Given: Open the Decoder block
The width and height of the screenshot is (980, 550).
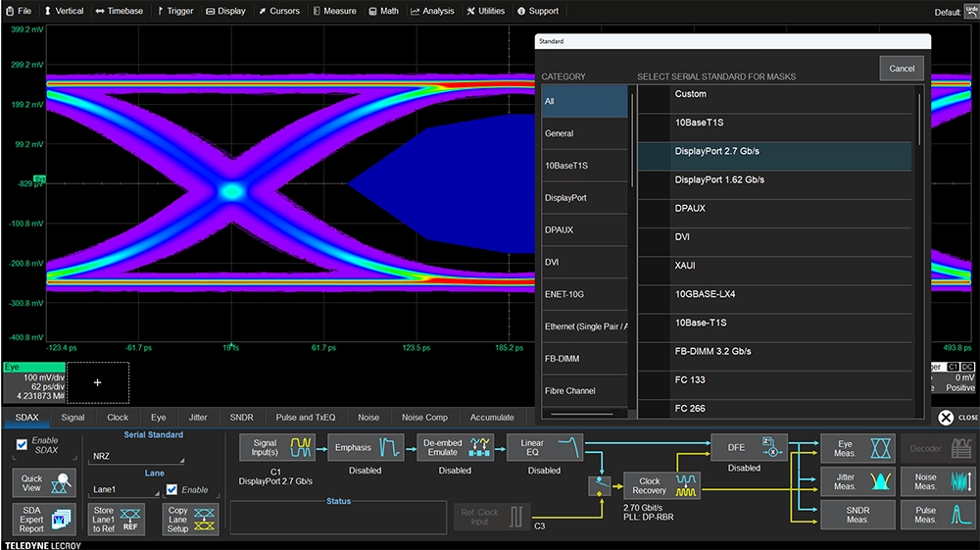Looking at the screenshot, I should (x=937, y=448).
